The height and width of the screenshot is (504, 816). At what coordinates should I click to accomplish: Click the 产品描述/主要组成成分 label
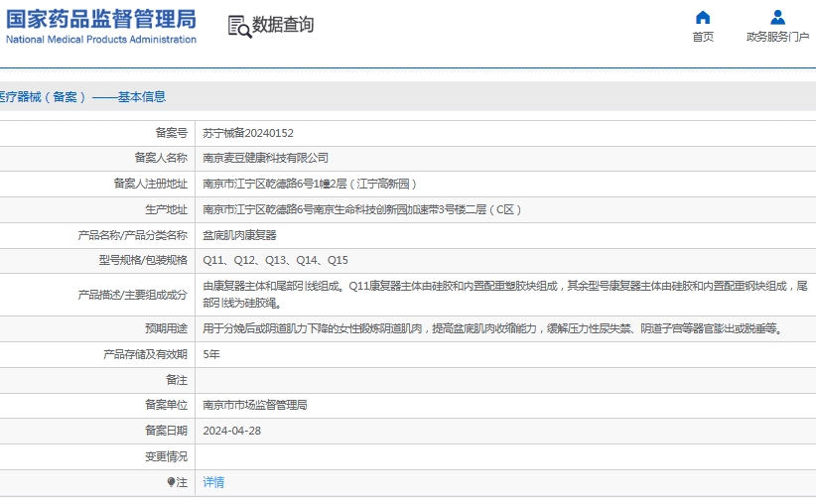[133, 295]
